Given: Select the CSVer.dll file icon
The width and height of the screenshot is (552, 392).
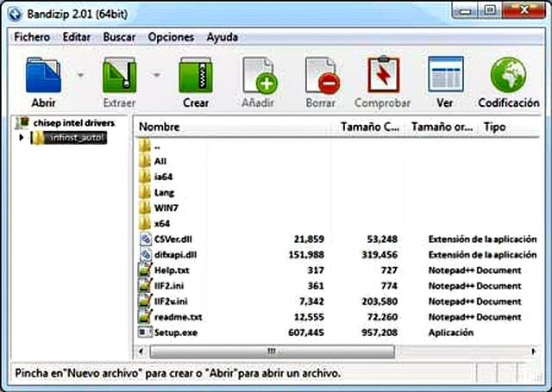Looking at the screenshot, I should click(145, 239).
